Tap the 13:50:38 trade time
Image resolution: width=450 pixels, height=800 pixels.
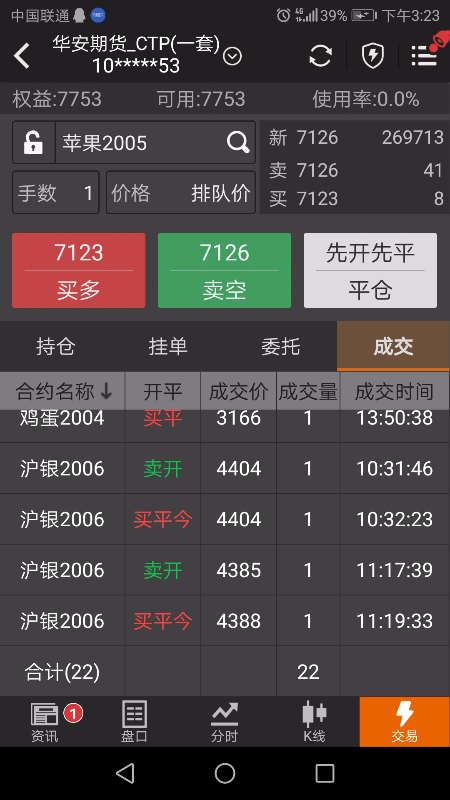(394, 418)
